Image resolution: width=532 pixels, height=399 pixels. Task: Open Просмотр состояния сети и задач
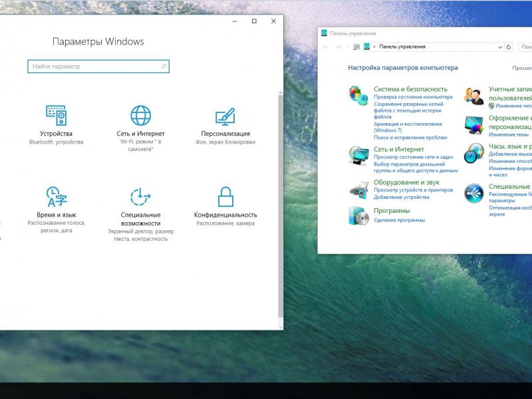[413, 157]
